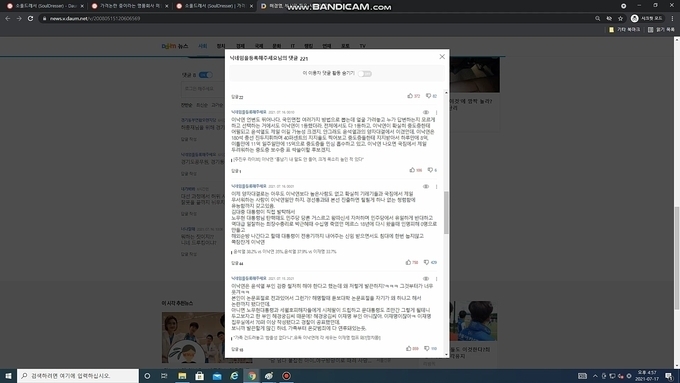Viewport: 680px width, 383px height.
Task: Open the 정치 news section
Action: coord(221,46)
